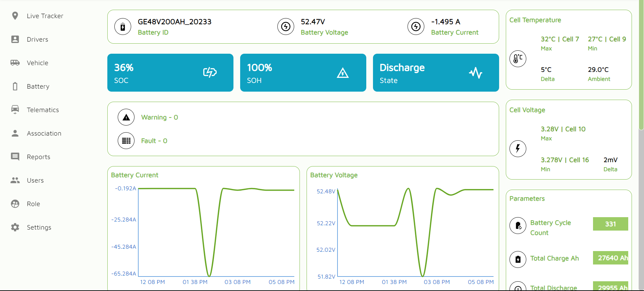
Task: Click the Battery Cycle Count icon
Action: [518, 226]
